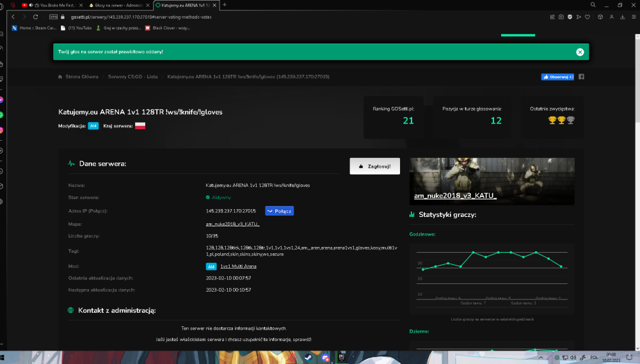Mute the YouTube tab speaker icon
This screenshot has height=364, width=640.
coord(31,5)
